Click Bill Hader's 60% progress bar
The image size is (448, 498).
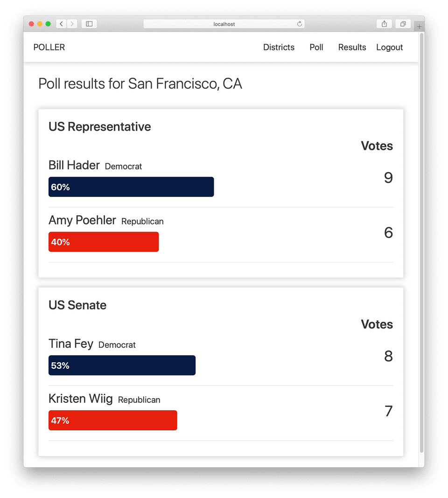tap(131, 187)
